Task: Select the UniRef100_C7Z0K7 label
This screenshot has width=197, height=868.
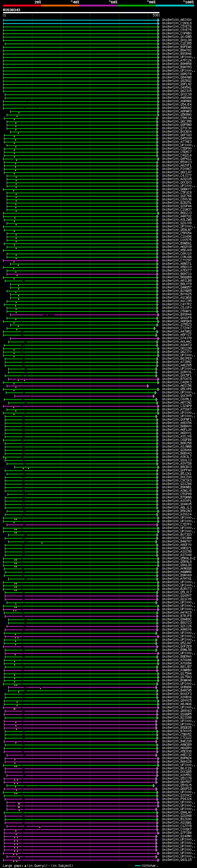Action: (x=177, y=328)
